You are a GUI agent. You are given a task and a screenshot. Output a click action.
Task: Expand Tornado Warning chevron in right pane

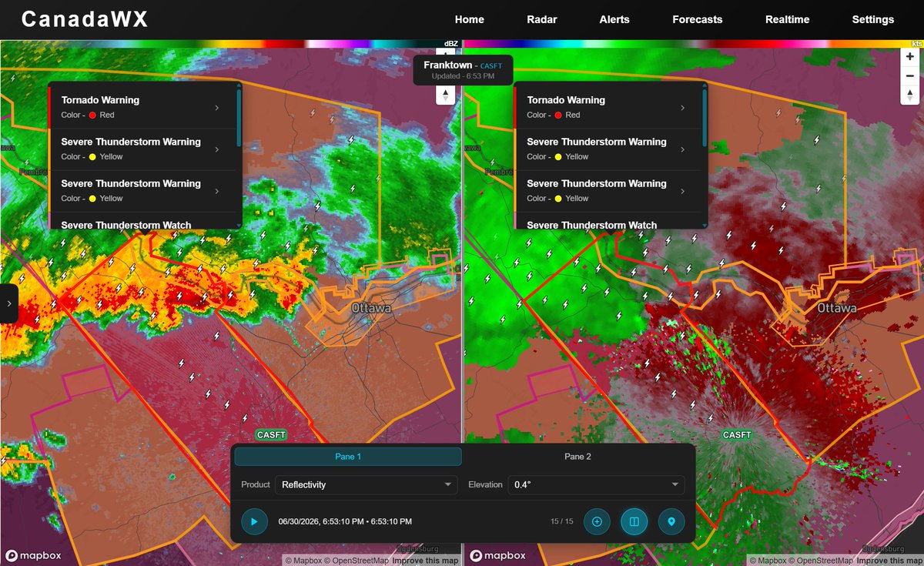[x=682, y=108]
